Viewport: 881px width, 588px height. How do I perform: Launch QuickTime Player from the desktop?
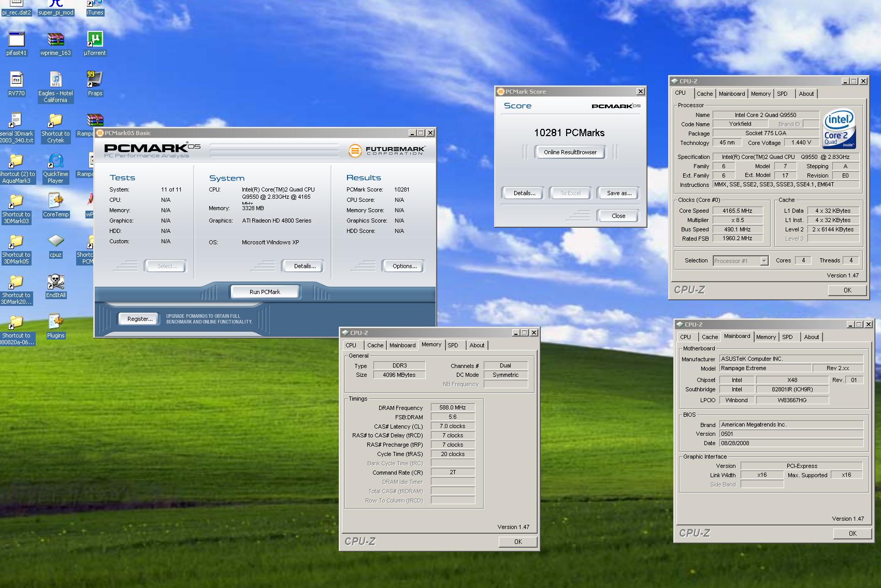click(x=55, y=168)
